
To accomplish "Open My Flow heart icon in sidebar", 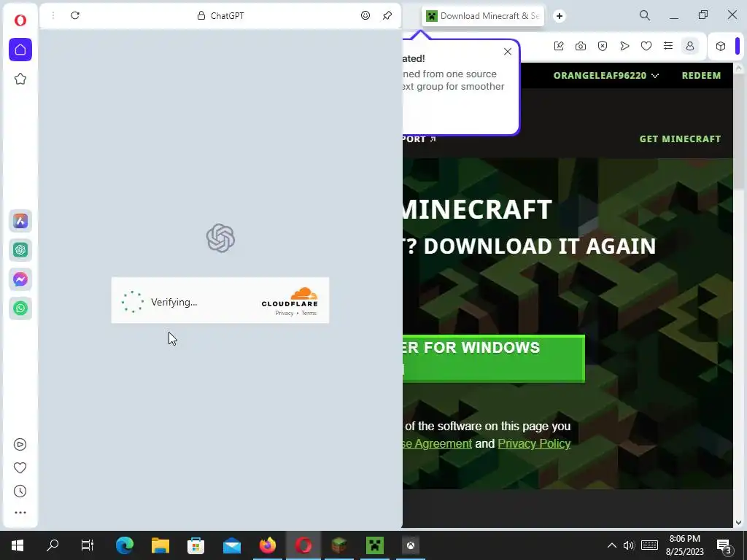I will coord(20,467).
